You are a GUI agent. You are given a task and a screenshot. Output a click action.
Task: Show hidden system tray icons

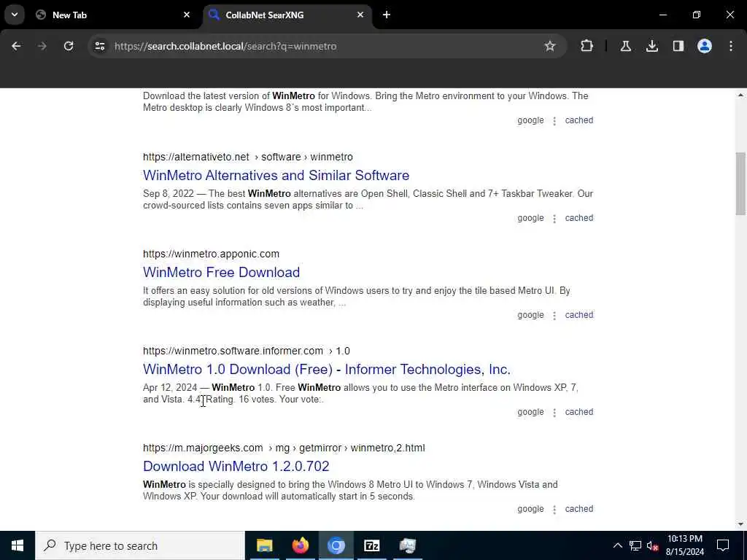617,545
